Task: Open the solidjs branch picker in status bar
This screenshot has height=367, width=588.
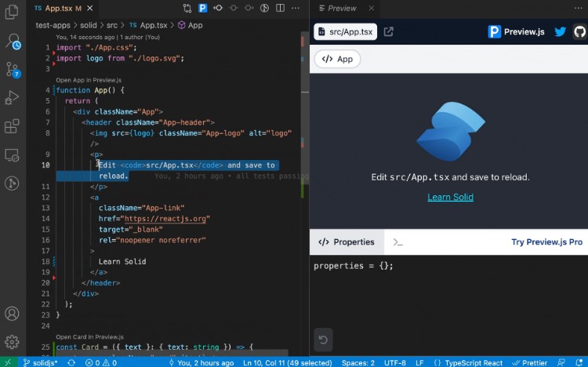Action: [x=34, y=362]
